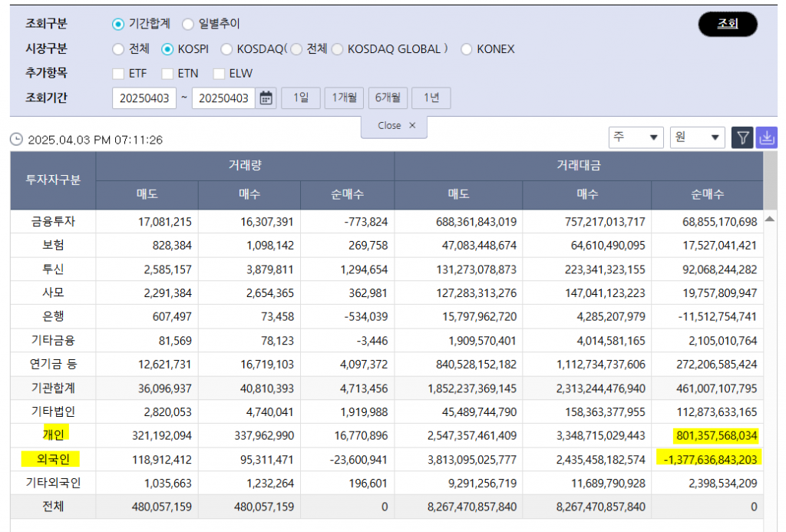Choose KOSDAQ market radio button
Screen dimensions: 786x532
226,49
